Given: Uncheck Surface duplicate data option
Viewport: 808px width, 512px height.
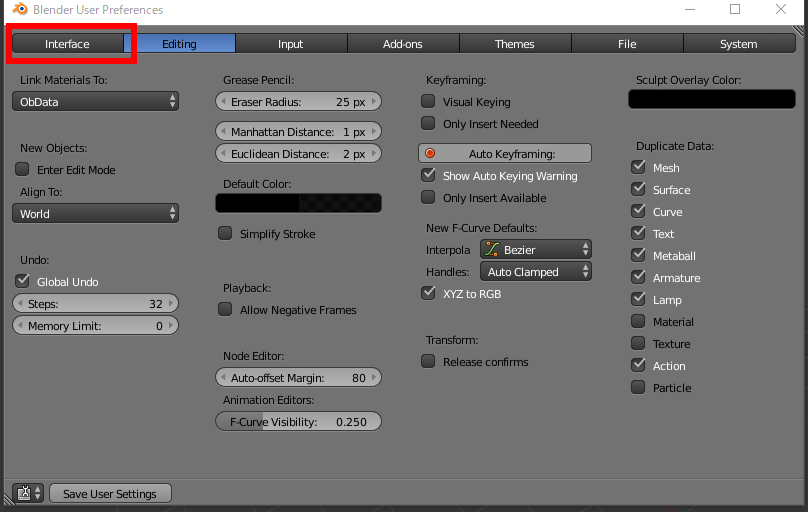Looking at the screenshot, I should tap(638, 190).
